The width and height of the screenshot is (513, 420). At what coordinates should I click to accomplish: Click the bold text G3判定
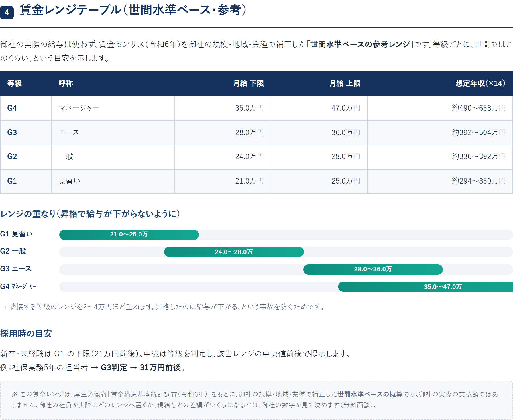pos(114,368)
